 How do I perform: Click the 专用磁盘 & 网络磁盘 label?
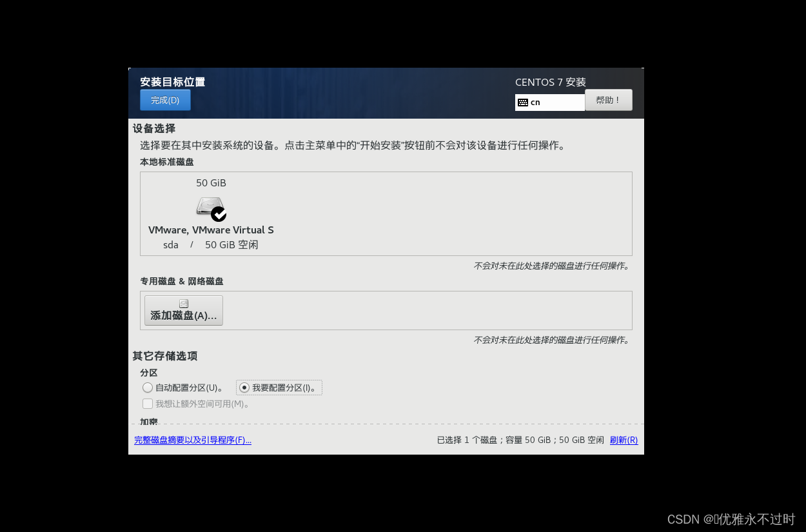click(182, 281)
